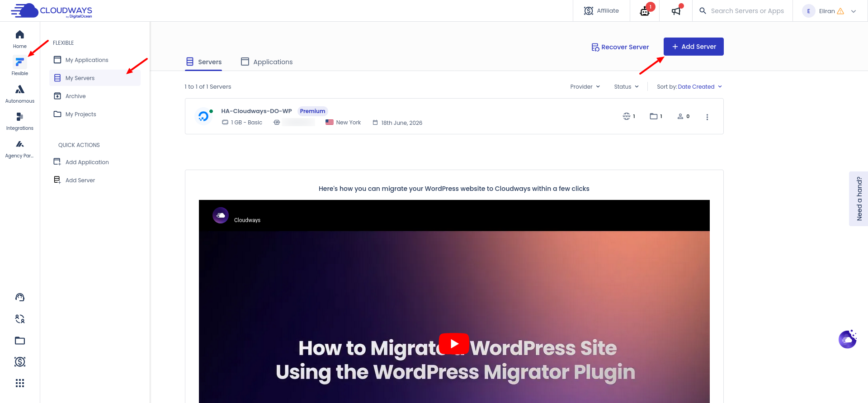Click the Eliran username in header
Screen dimensions: 868x403
click(x=827, y=11)
